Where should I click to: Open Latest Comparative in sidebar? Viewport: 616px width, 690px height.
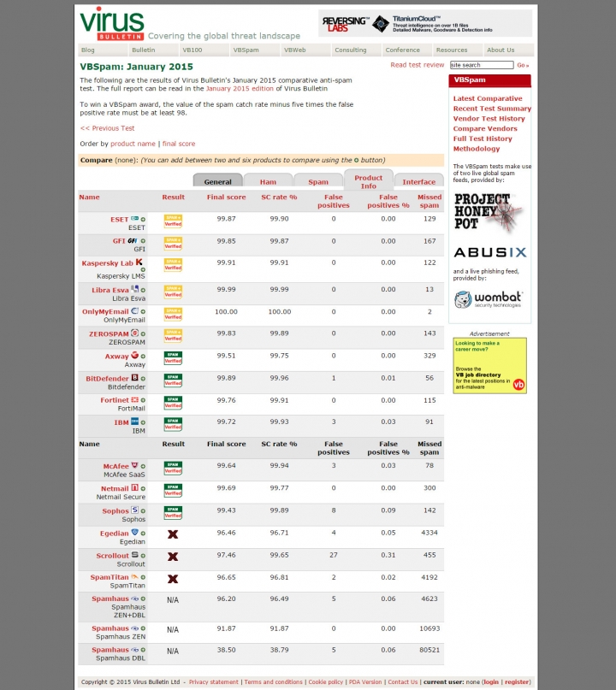coord(488,98)
